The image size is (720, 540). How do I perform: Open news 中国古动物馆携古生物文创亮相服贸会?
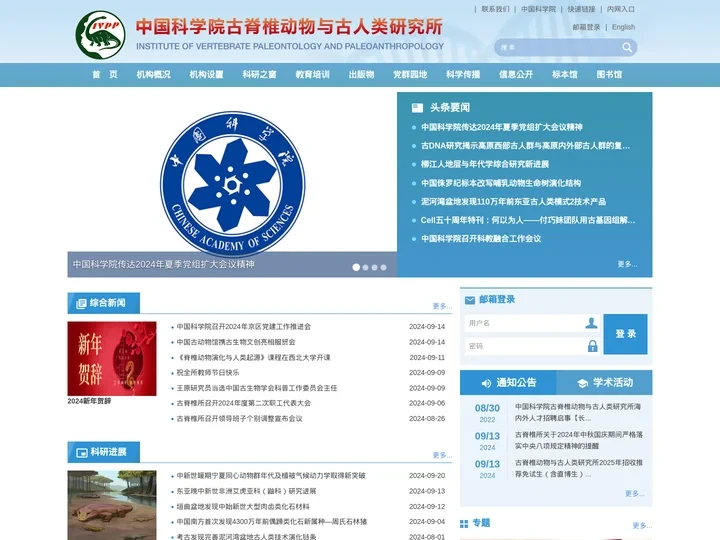(236, 342)
